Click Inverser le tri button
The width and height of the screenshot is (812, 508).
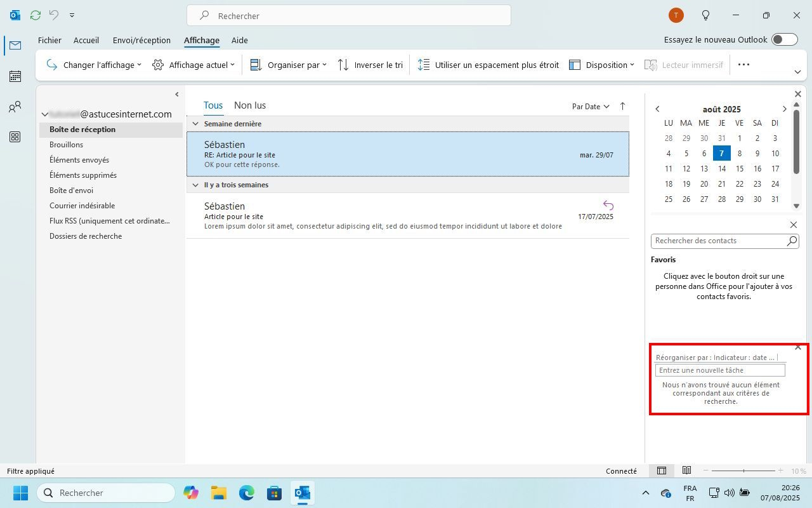[370, 65]
